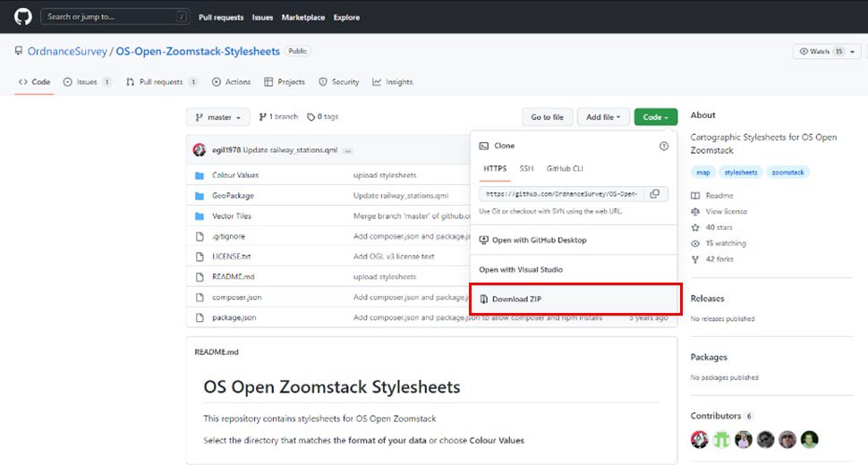Open the Actions tab

[232, 82]
